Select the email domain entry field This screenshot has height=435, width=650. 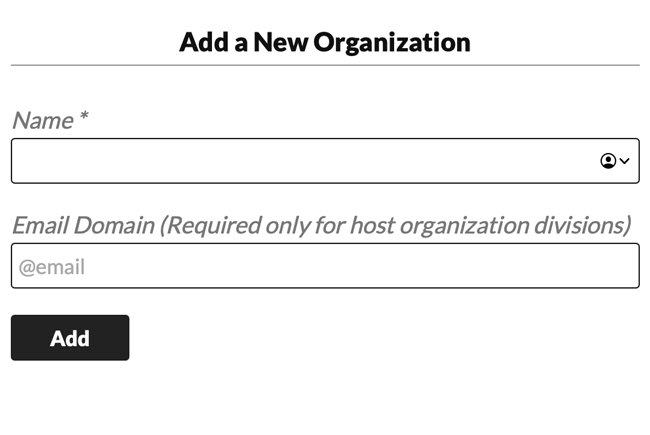pyautogui.click(x=325, y=266)
